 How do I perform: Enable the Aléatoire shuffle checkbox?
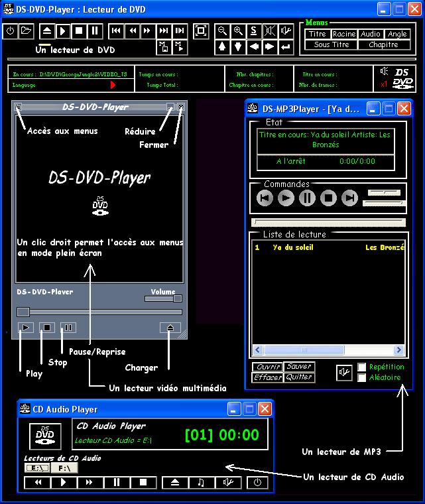point(362,377)
